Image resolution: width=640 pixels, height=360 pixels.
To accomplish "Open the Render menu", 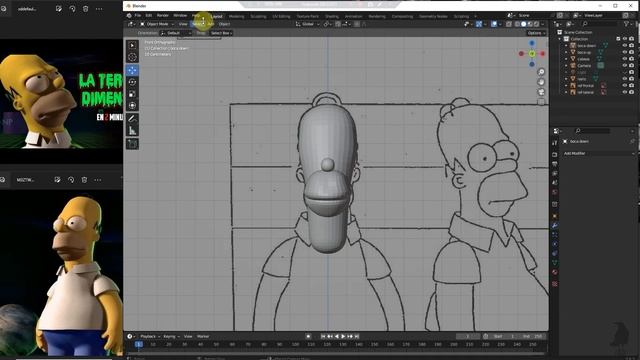I will click(x=162, y=16).
